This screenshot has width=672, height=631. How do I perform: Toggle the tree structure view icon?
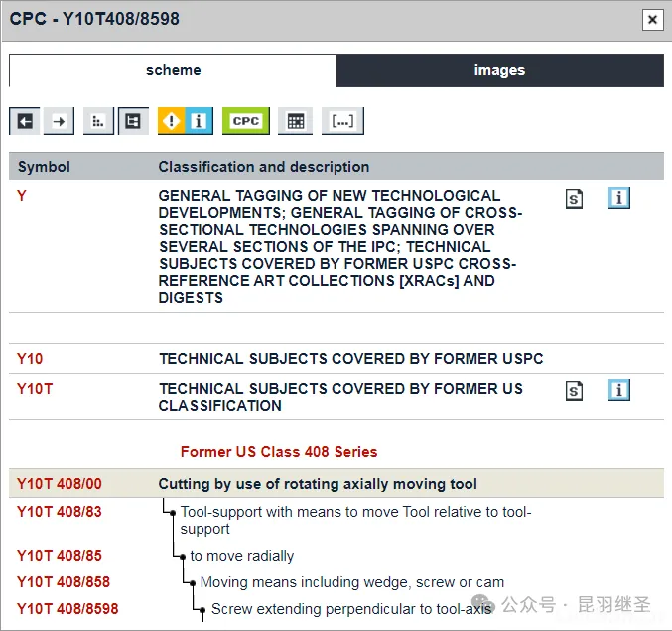point(133,121)
